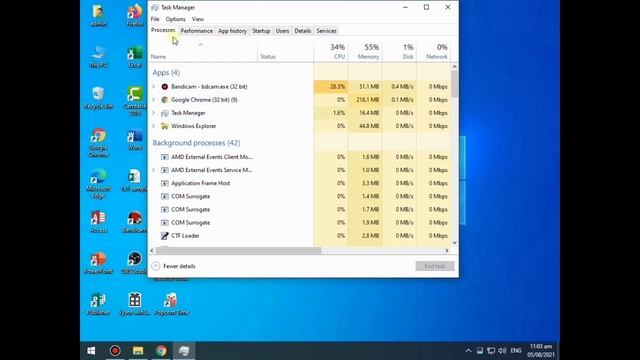Image resolution: width=640 pixels, height=360 pixels.
Task: Click the horizontal scroll right arrow
Action: point(447,251)
